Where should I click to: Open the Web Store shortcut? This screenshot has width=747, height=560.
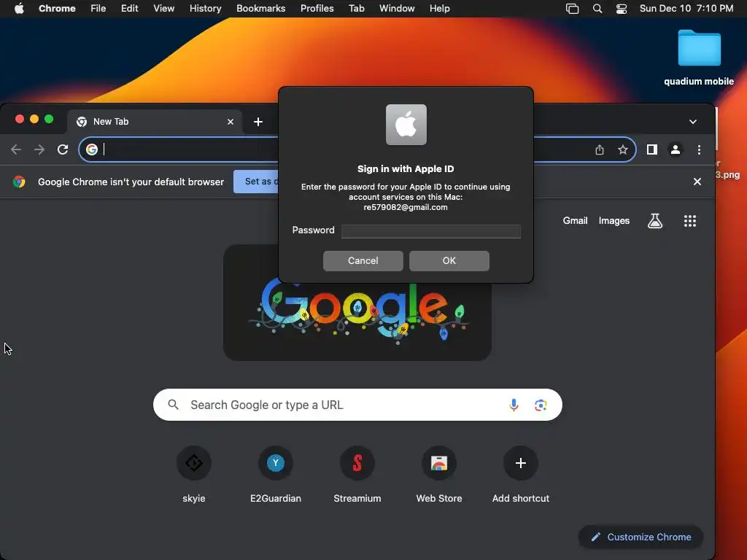438,475
